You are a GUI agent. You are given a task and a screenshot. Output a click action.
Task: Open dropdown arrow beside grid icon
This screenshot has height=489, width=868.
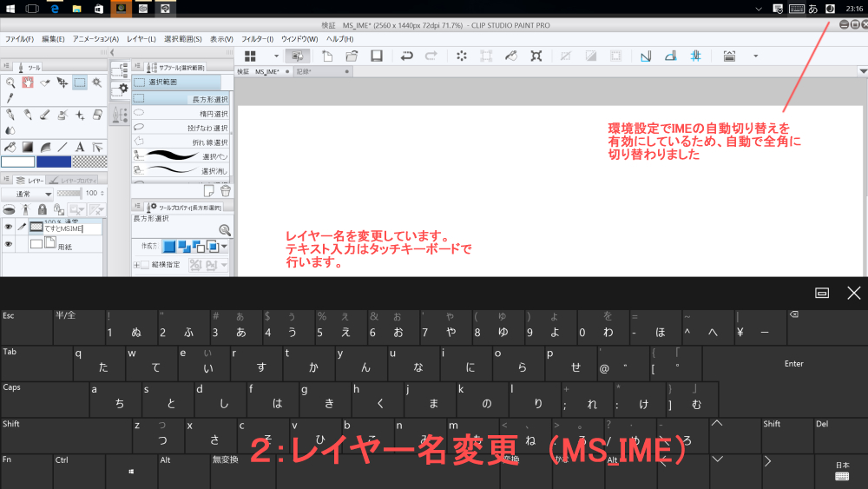pos(276,56)
